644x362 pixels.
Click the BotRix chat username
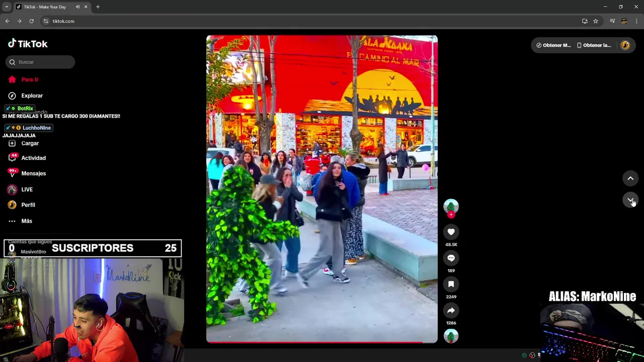point(25,109)
